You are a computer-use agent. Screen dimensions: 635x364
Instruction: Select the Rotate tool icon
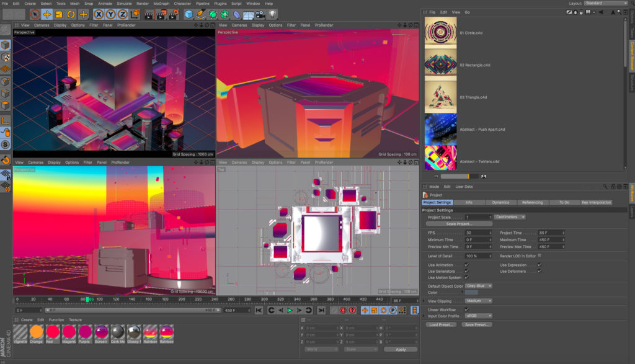click(71, 14)
